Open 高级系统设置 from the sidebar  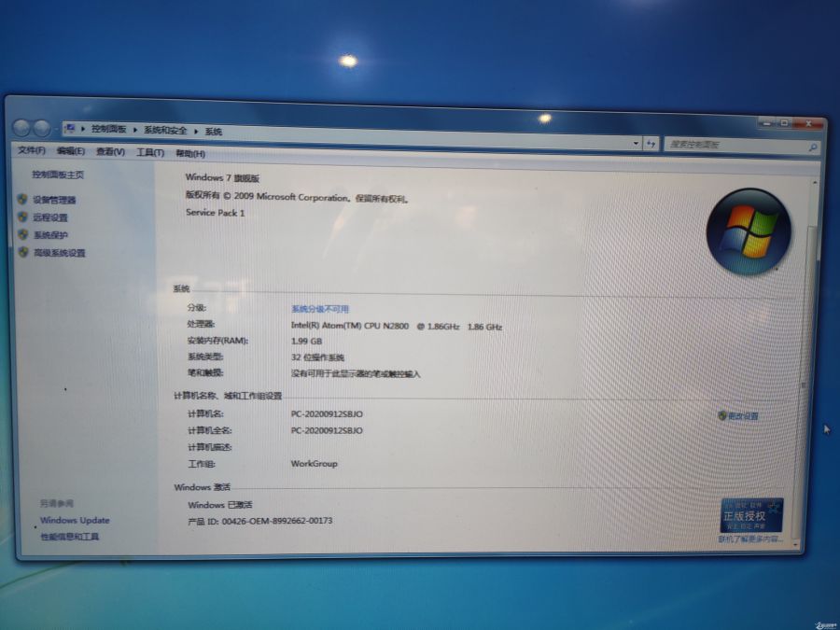60,253
